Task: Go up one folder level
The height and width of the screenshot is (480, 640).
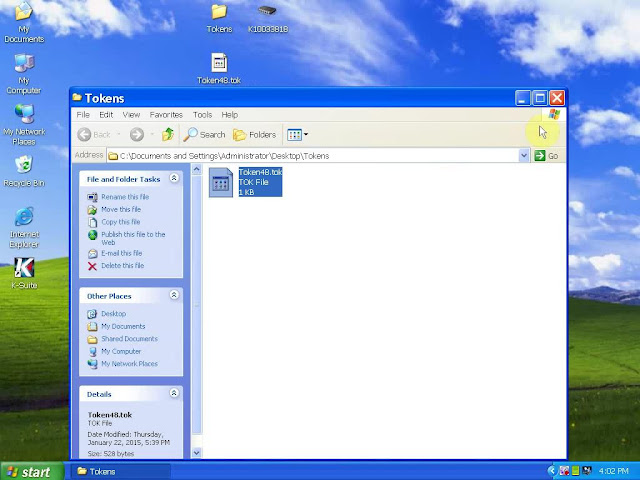Action: (x=168, y=134)
